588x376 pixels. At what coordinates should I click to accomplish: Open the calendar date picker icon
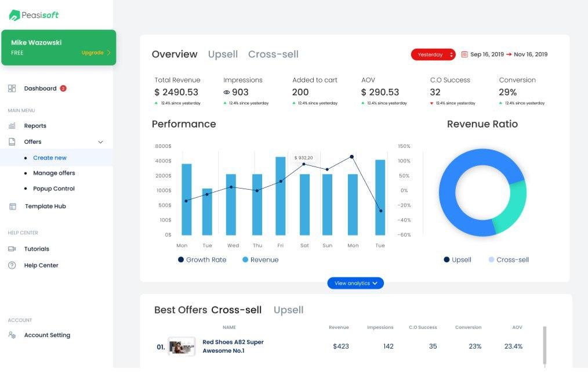click(x=464, y=55)
